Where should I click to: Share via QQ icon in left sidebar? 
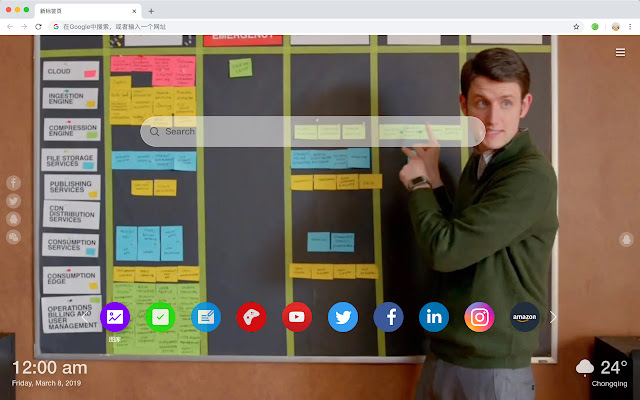click(x=13, y=219)
